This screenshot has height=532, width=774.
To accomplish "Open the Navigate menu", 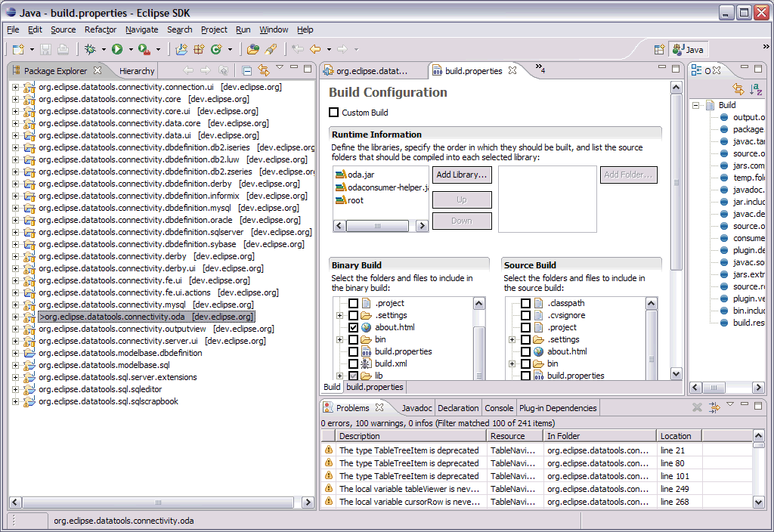I will [141, 29].
